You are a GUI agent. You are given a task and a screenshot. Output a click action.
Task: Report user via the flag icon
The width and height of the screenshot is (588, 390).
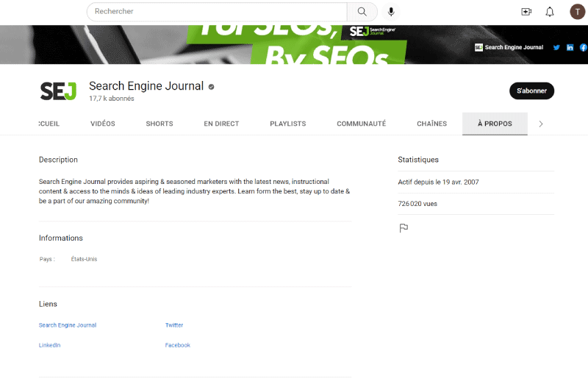(404, 228)
